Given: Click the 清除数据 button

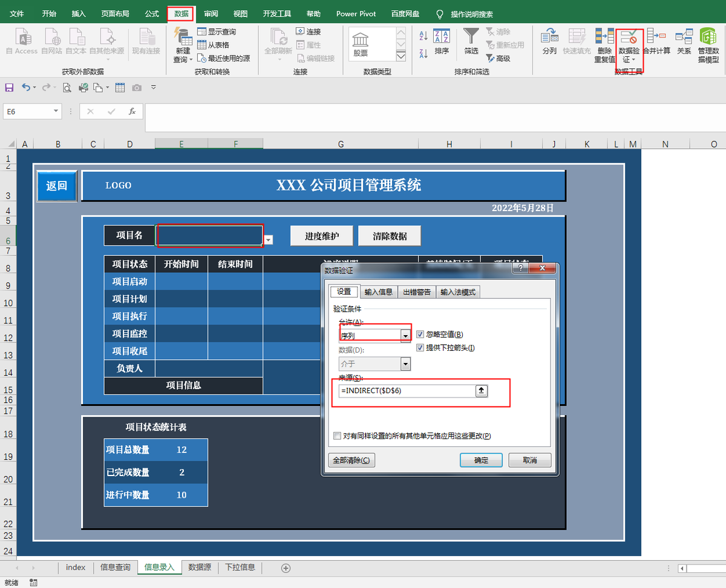Looking at the screenshot, I should [390, 236].
